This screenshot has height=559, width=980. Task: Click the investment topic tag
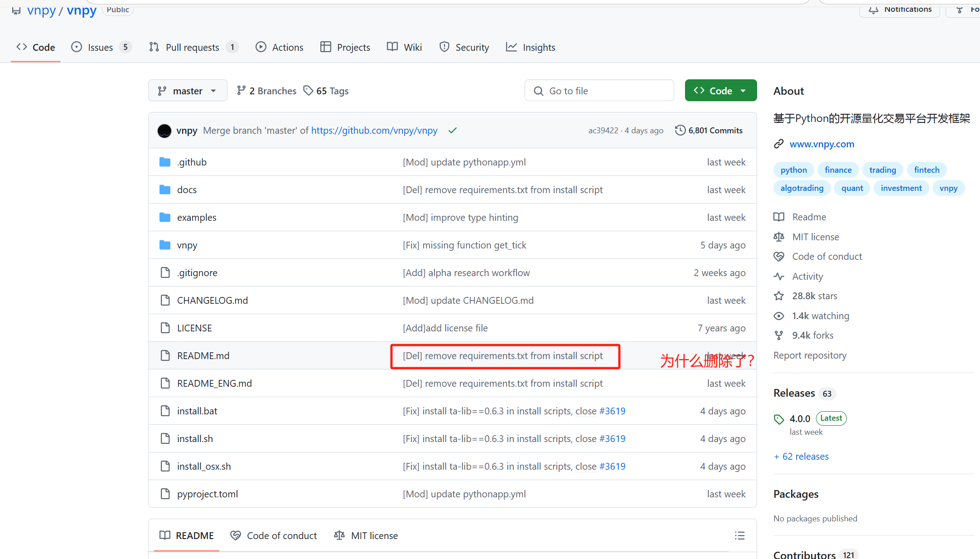901,188
